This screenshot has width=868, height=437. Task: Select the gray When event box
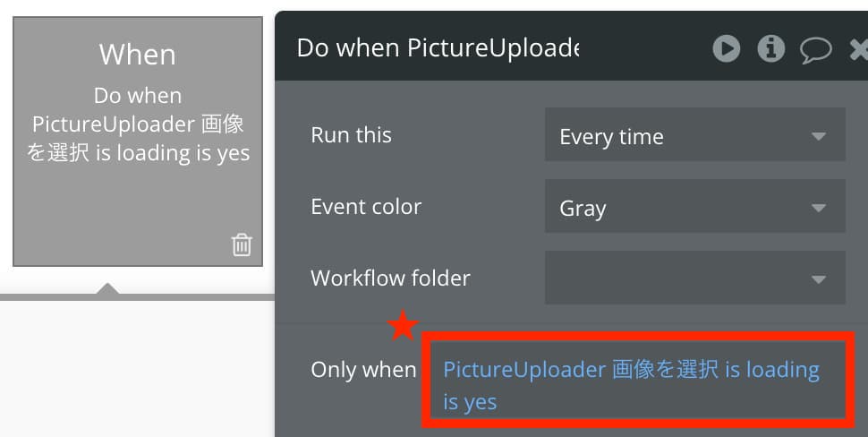(138, 141)
